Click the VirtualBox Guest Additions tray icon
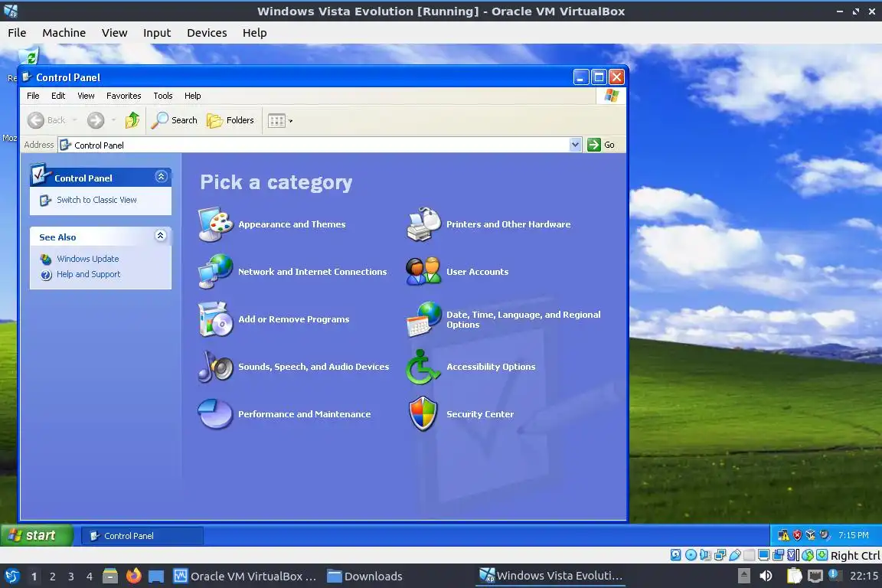 [811, 535]
